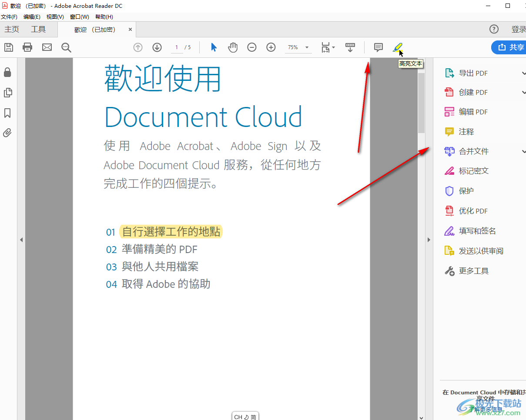Switch to the 工具 tab
The height and width of the screenshot is (420, 526).
(38, 29)
